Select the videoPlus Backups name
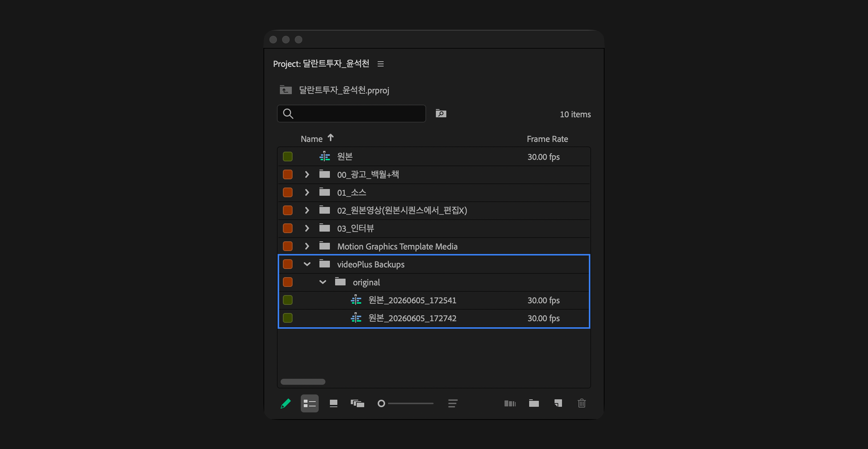 pos(371,264)
